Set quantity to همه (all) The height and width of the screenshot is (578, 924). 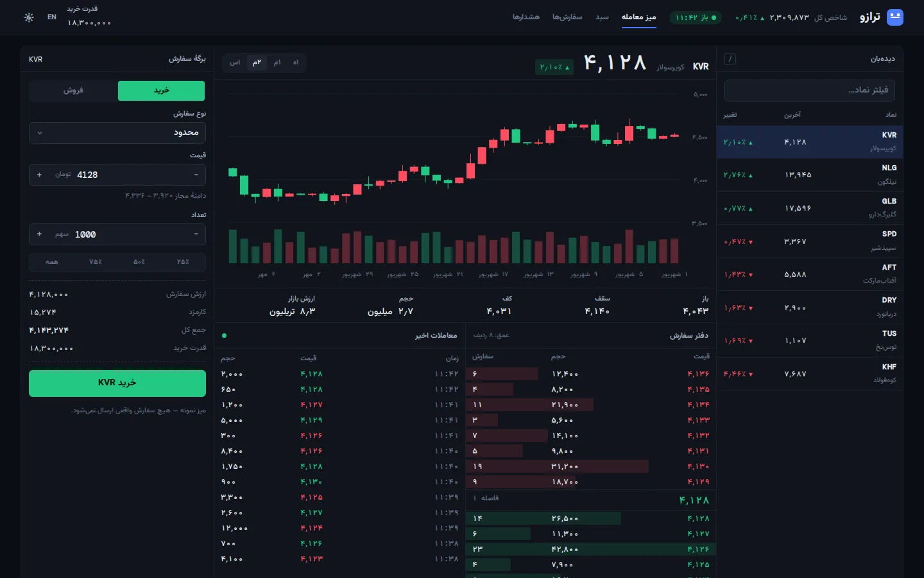click(x=52, y=262)
